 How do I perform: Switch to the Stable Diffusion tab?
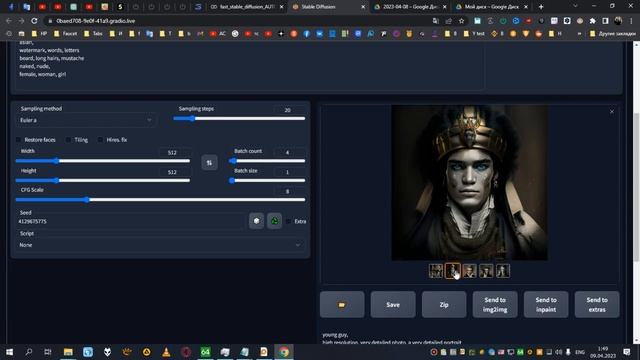click(329, 7)
